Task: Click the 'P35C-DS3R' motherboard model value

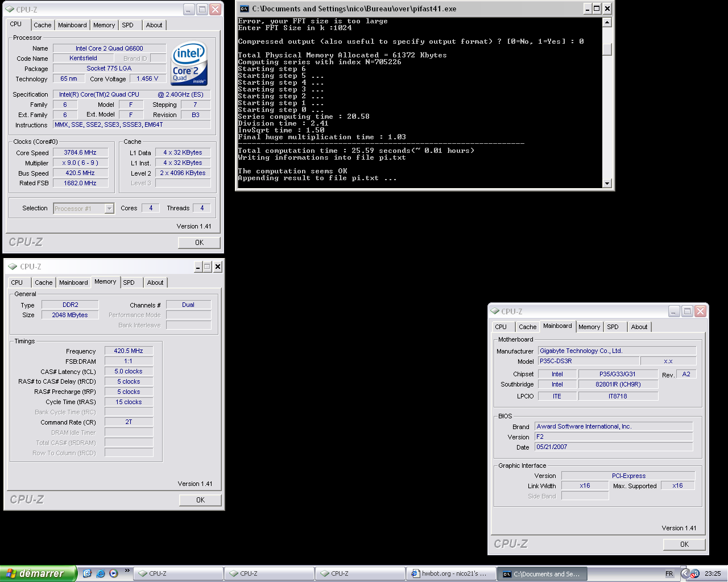Action: pyautogui.click(x=588, y=361)
